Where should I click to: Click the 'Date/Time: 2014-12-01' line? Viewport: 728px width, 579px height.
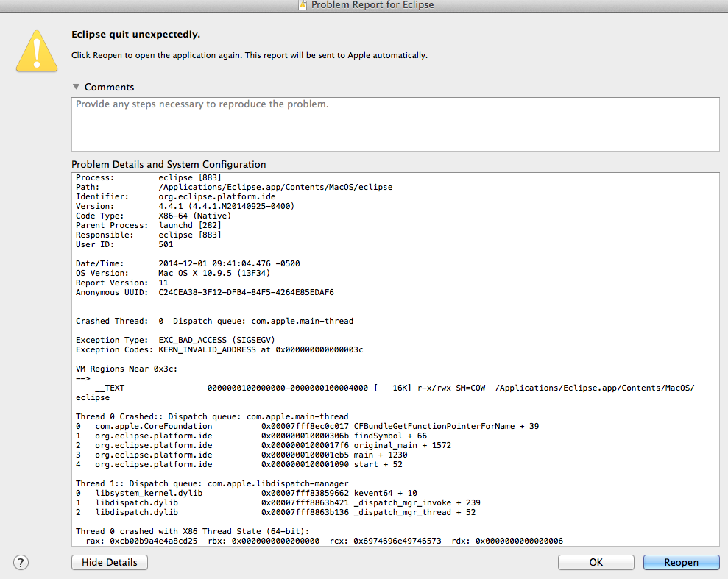point(188,263)
